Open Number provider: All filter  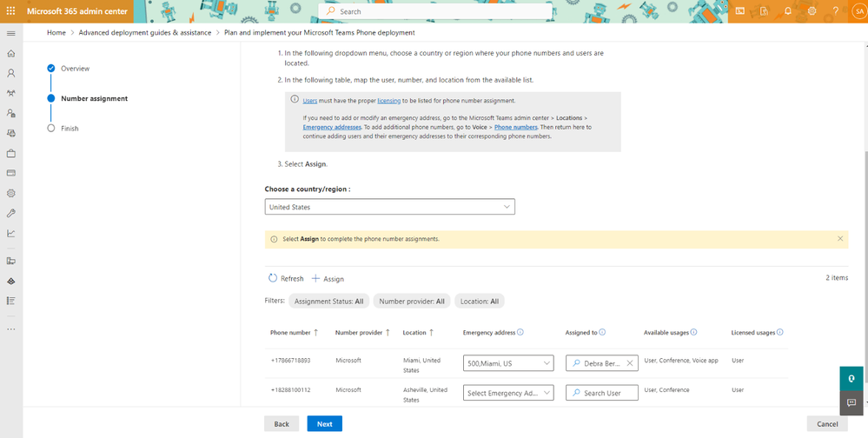[x=412, y=302]
